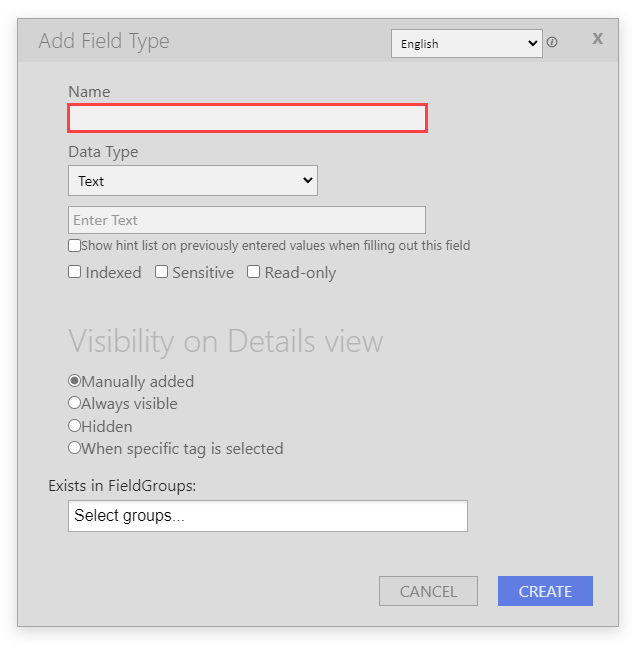
Task: Enable the Read-only checkbox
Action: click(x=253, y=272)
